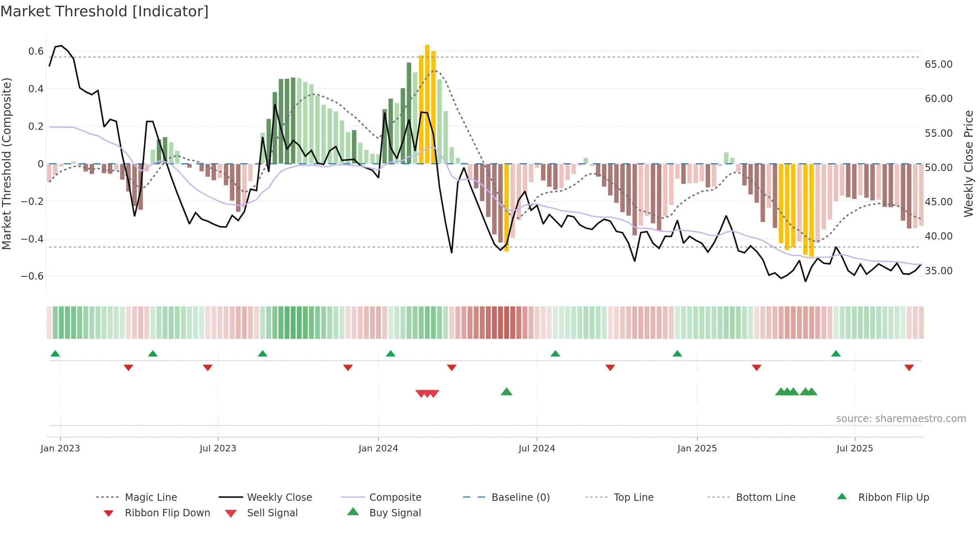Click the red Ribbon Flip Down legend triangle
This screenshot has height=551, width=980.
tap(109, 513)
